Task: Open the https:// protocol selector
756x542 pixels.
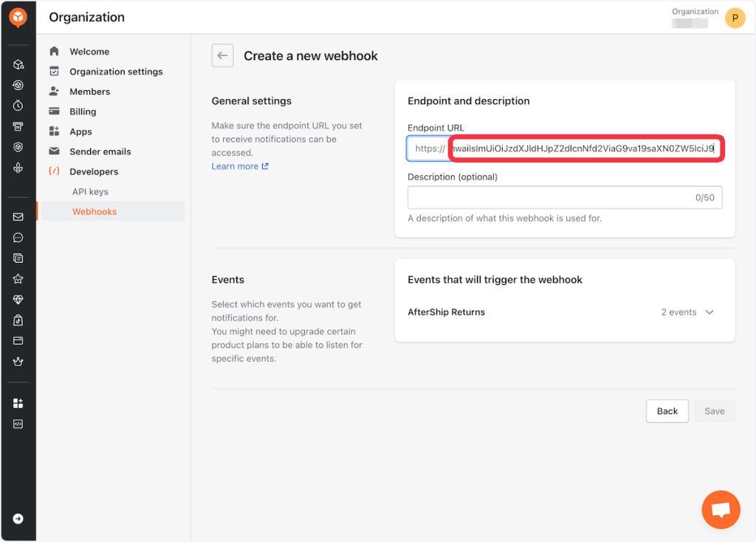Action: click(429, 148)
